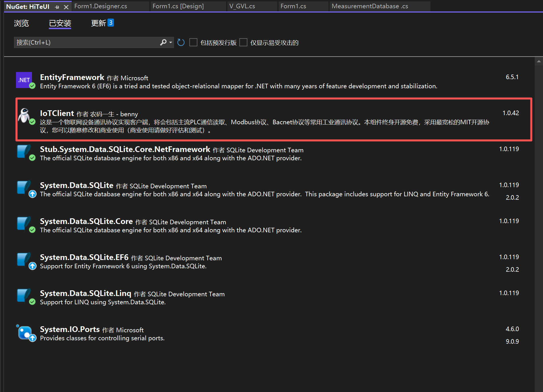Click inside the 搜索 search field

[x=86, y=43]
